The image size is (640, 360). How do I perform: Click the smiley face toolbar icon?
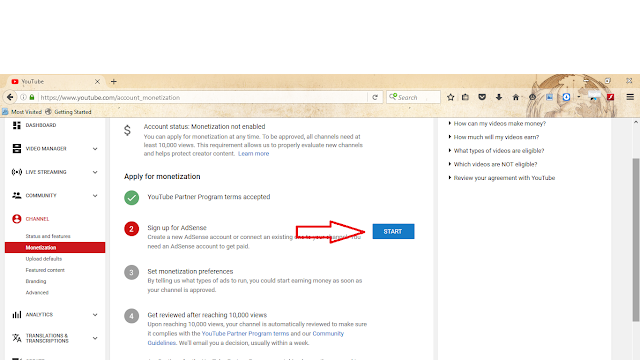click(532, 97)
